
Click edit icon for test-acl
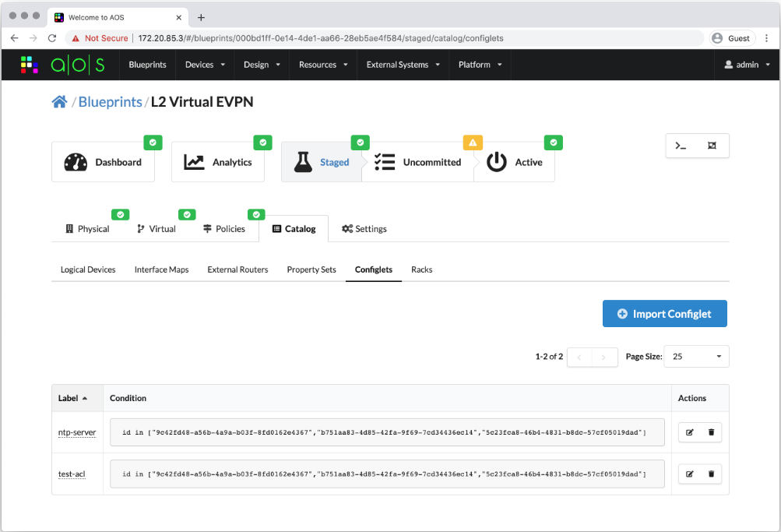tap(689, 474)
